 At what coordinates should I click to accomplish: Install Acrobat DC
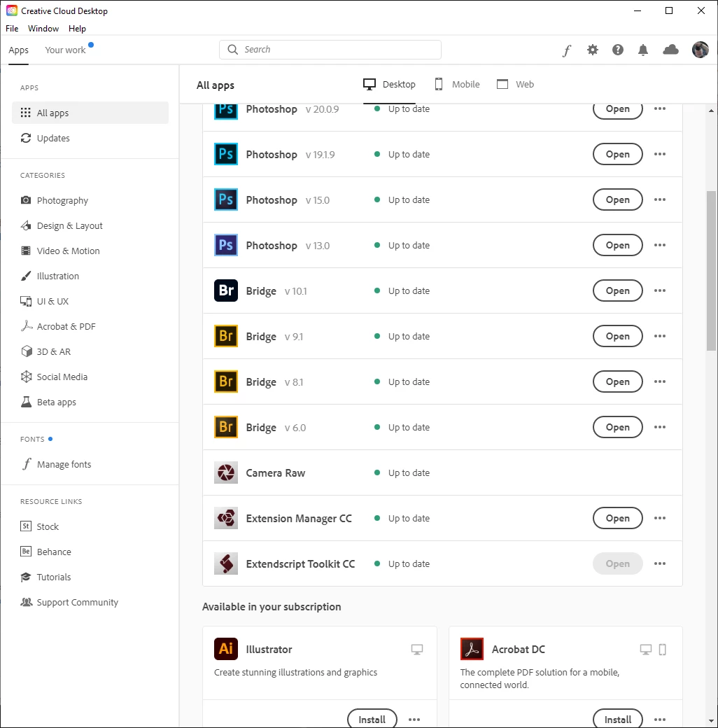pos(618,719)
